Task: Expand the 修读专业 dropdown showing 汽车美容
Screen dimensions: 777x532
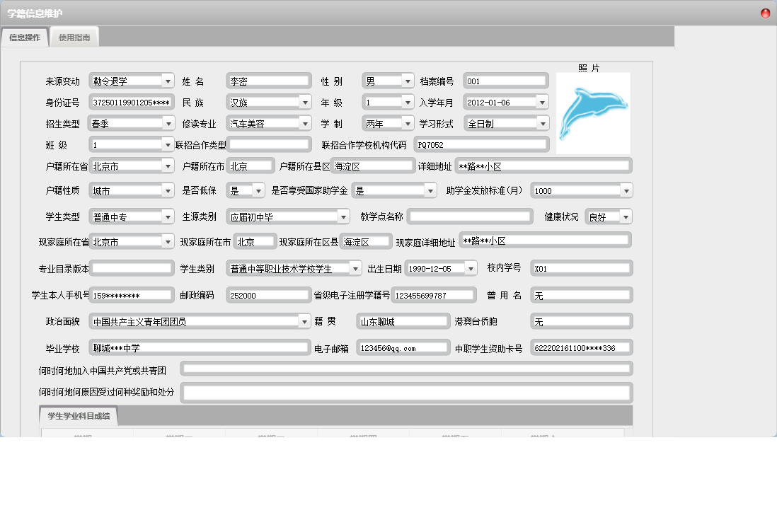Action: (305, 123)
